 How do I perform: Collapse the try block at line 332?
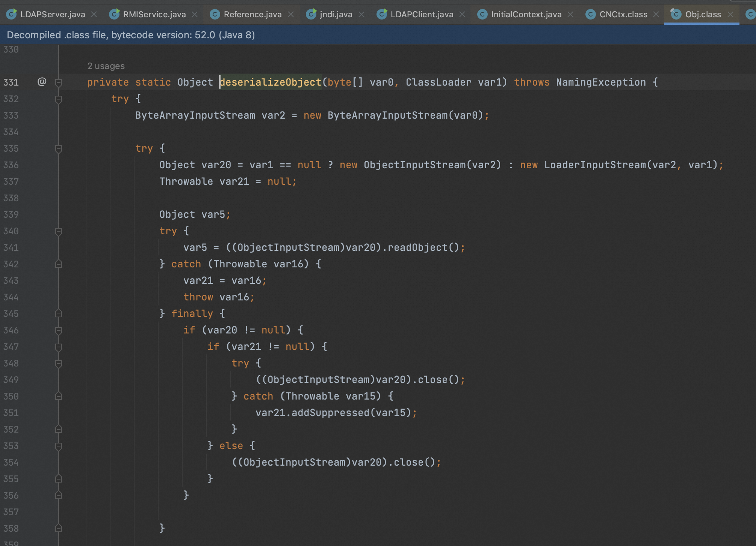pos(58,99)
